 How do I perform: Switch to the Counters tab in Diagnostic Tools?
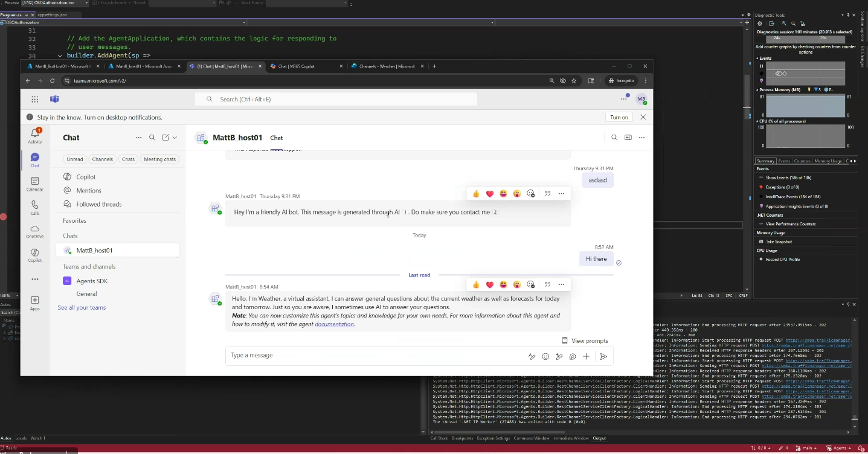(802, 161)
